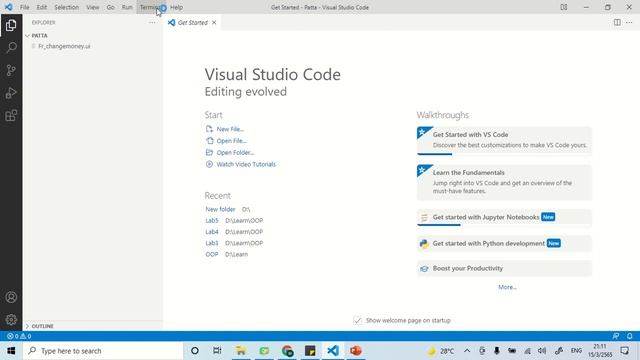Image resolution: width=640 pixels, height=360 pixels.
Task: Open editor more actions ellipsis
Action: click(629, 22)
